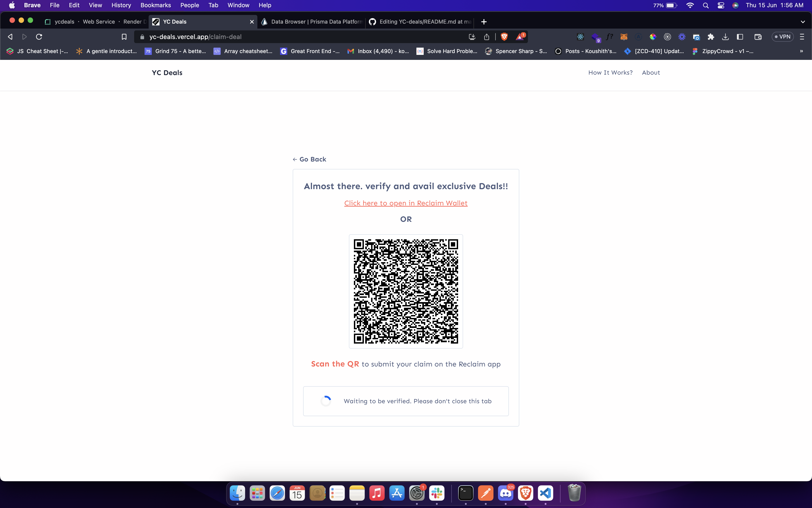Click the Spotlight search icon in menu bar

(x=706, y=5)
